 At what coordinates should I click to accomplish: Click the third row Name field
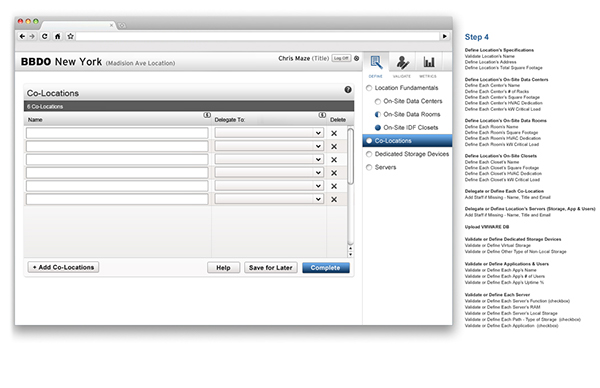pyautogui.click(x=117, y=160)
